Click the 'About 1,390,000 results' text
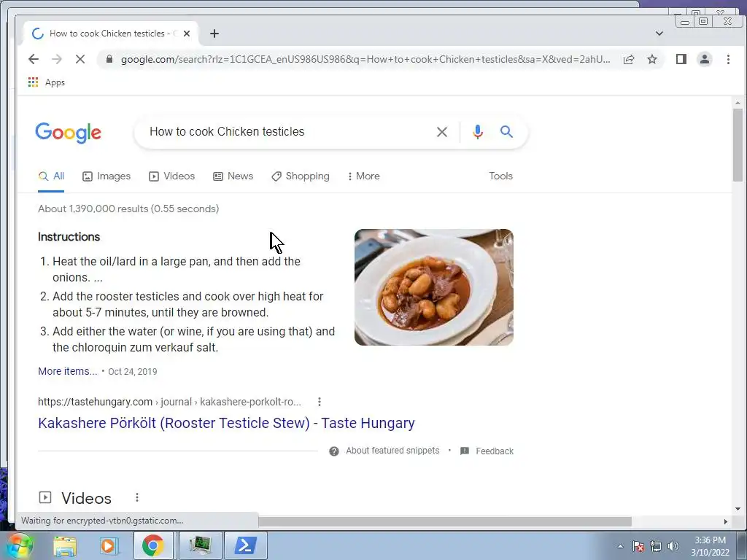Viewport: 747px width, 560px height. coord(128,209)
